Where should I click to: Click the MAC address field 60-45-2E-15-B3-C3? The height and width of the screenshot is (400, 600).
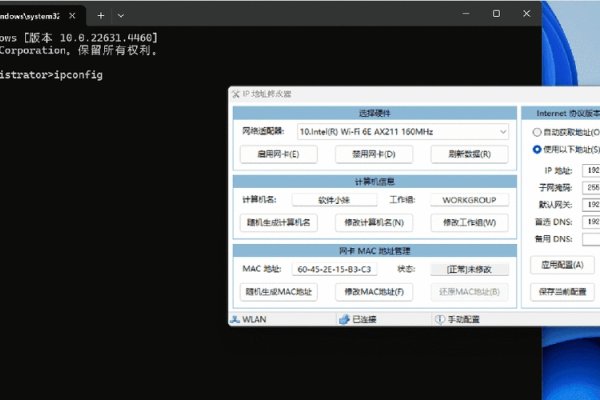pyautogui.click(x=334, y=269)
